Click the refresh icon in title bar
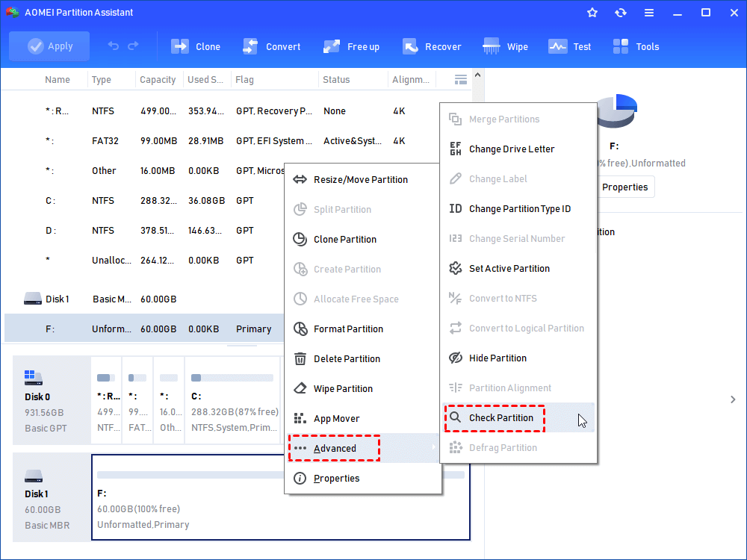Image resolution: width=747 pixels, height=560 pixels. click(621, 13)
